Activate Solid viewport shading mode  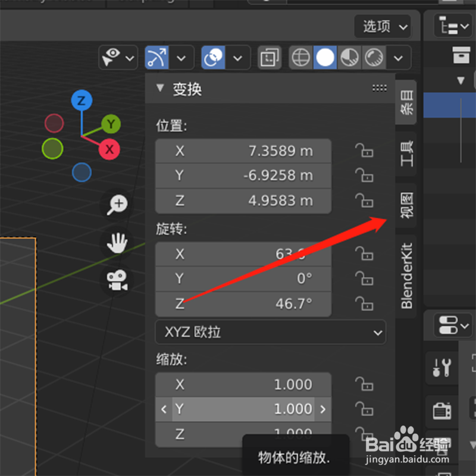click(x=324, y=57)
